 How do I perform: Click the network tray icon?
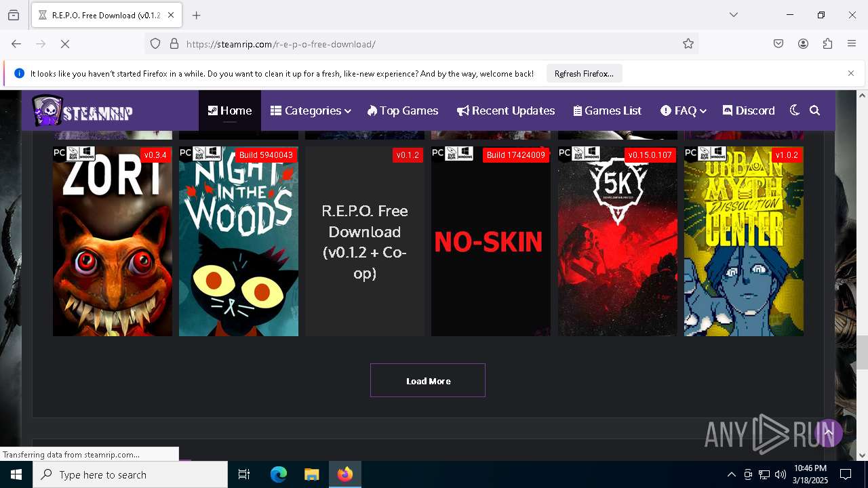pyautogui.click(x=764, y=474)
